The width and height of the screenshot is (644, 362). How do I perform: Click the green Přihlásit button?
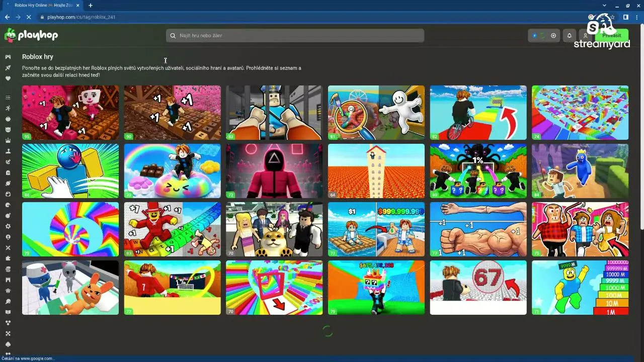tap(612, 35)
